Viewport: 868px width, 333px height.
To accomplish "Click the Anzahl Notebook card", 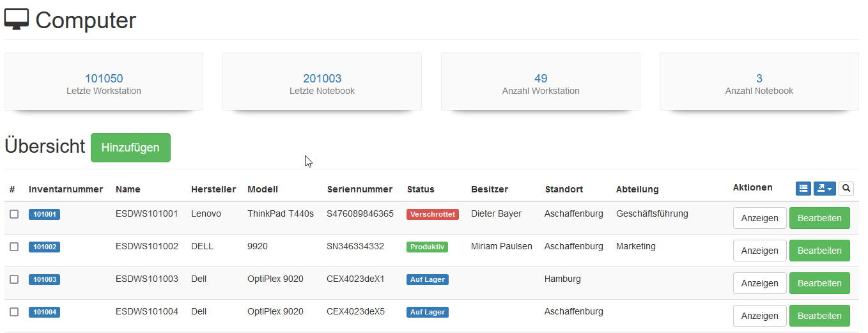I will (759, 82).
